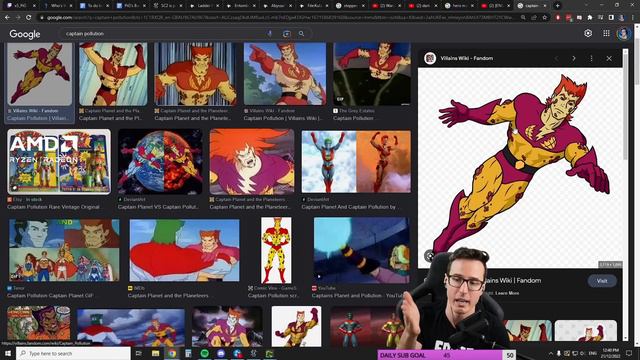Click the Villains Wiki favicon in the preview header

(x=430, y=58)
